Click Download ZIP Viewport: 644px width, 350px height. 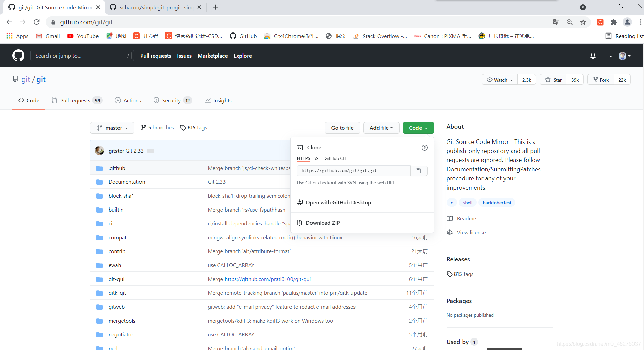(x=319, y=223)
